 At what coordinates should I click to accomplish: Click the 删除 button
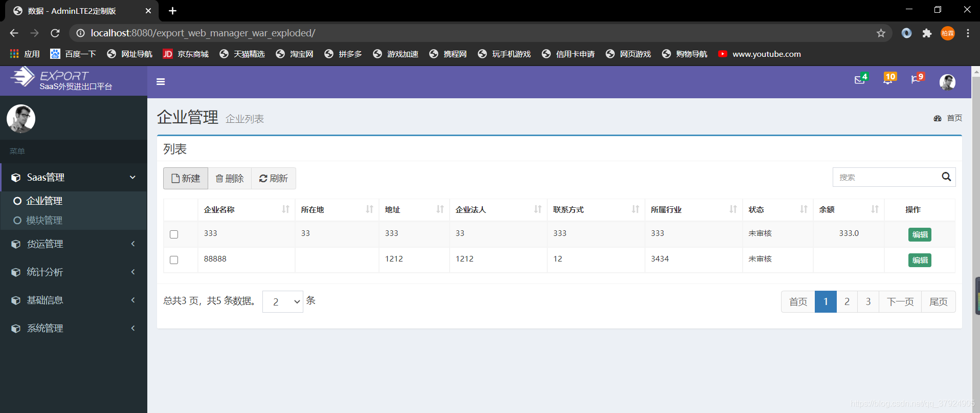click(230, 178)
